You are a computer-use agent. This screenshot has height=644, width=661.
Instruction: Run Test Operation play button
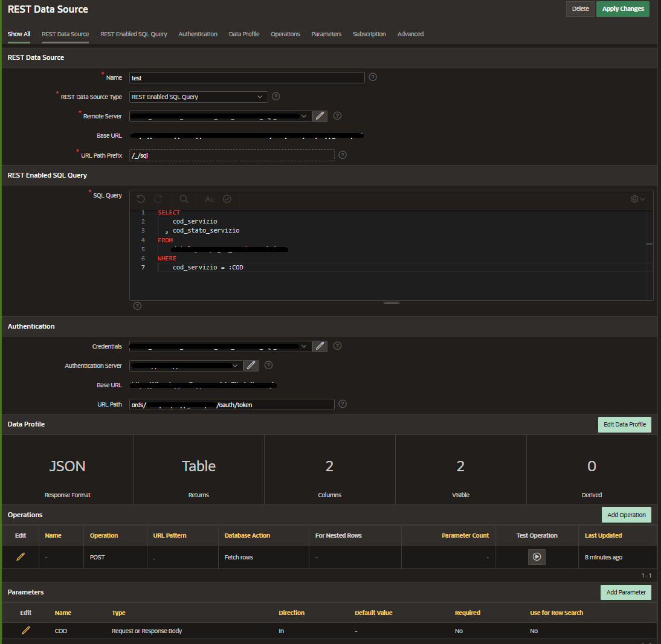tap(537, 557)
